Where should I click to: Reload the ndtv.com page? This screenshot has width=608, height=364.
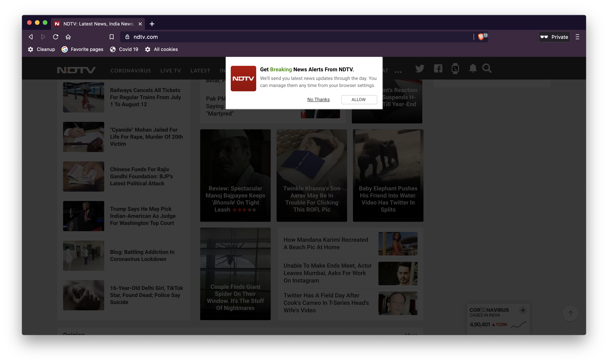(56, 37)
